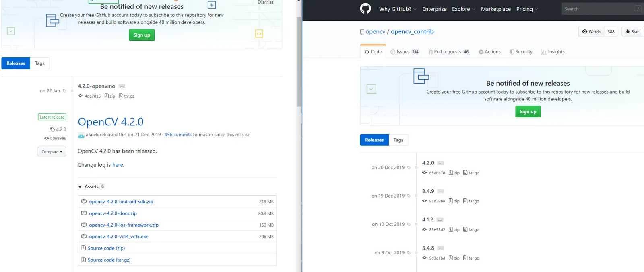Click the 388 watchers count
Image resolution: width=644 pixels, height=272 pixels.
(x=611, y=31)
